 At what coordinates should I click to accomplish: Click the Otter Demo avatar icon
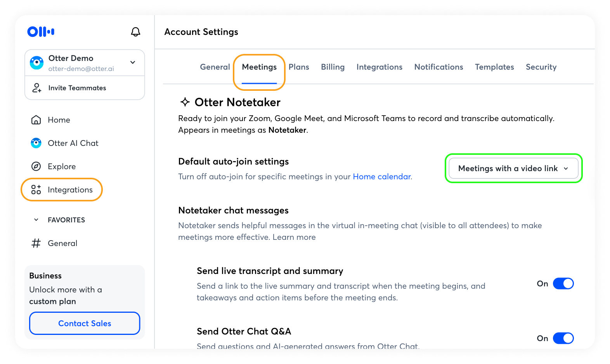point(37,63)
